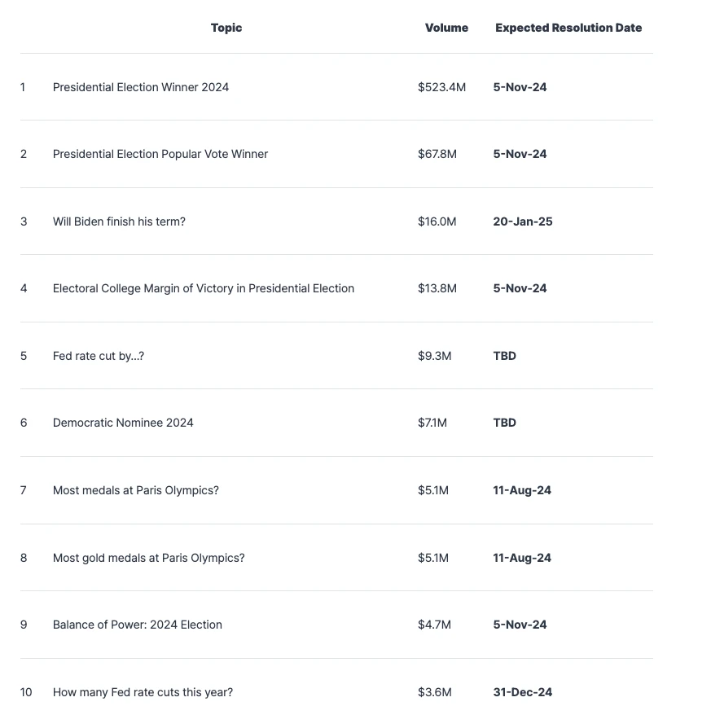Click the $523.4M volume value
Screen dimensions: 711x728
click(441, 87)
